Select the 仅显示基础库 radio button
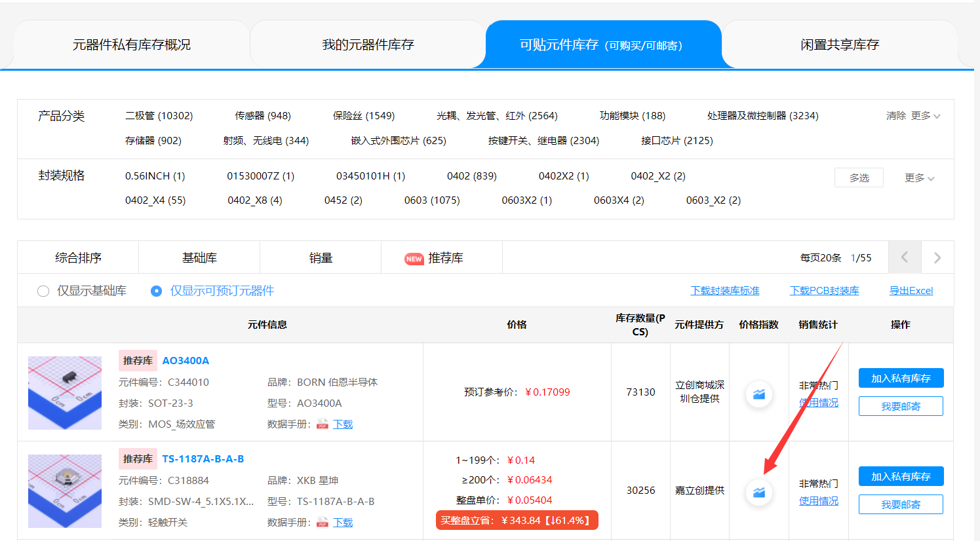 click(x=43, y=291)
